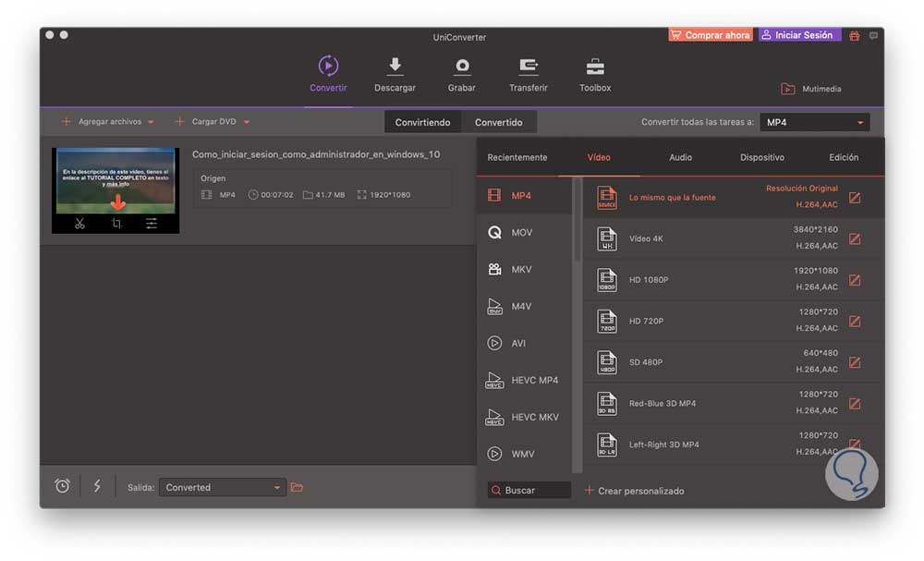Expand Cargar DVD dropdown arrow

[x=247, y=122]
